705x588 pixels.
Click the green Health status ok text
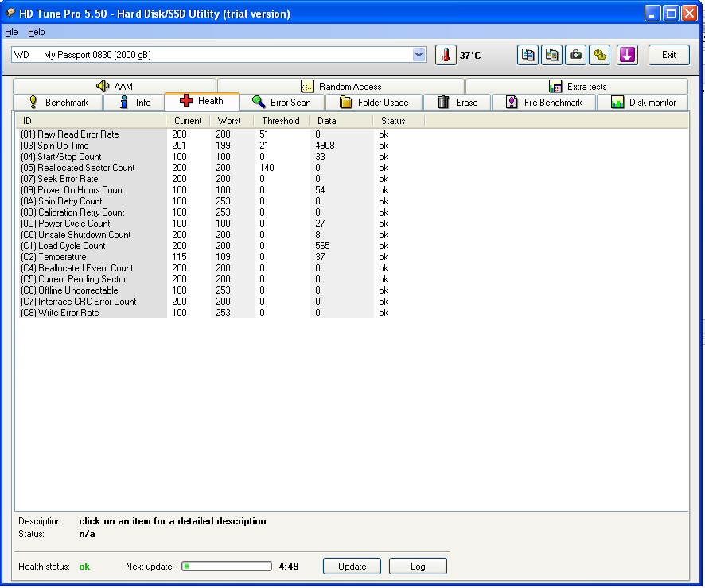[x=84, y=567]
